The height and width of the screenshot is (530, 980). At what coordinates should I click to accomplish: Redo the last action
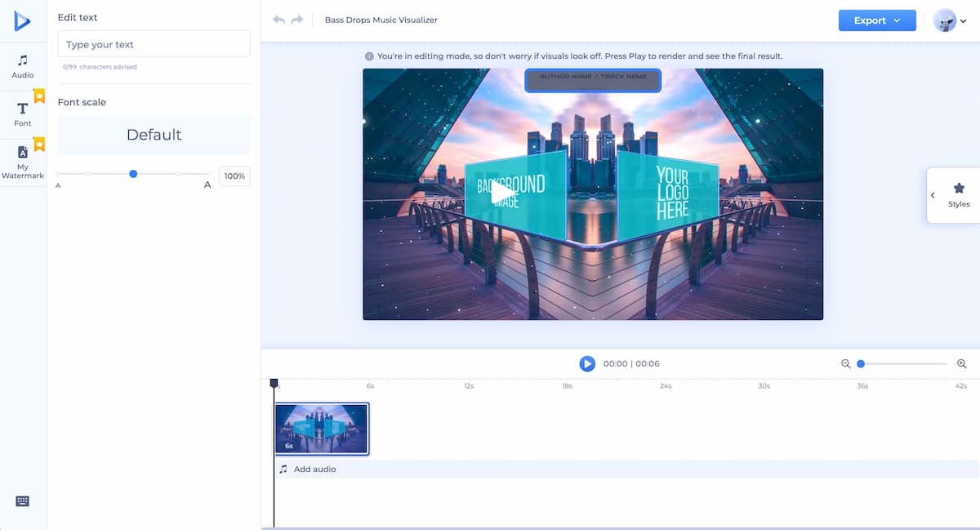pyautogui.click(x=297, y=20)
